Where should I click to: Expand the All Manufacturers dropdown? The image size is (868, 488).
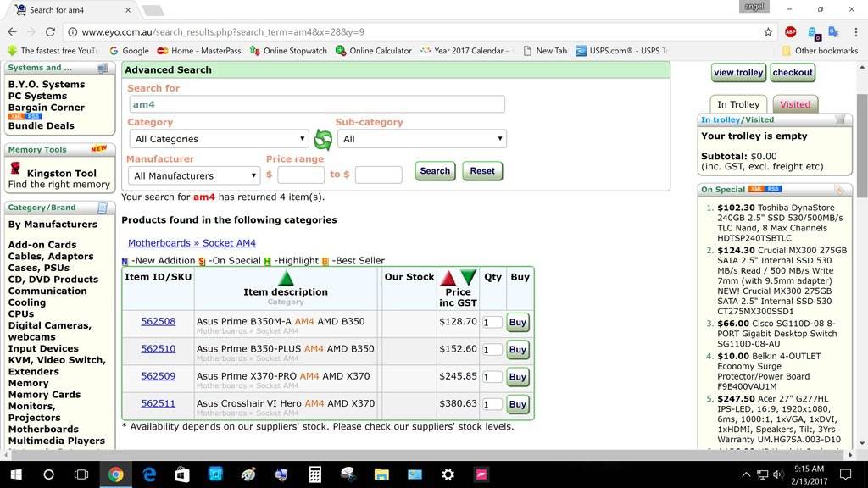[195, 175]
